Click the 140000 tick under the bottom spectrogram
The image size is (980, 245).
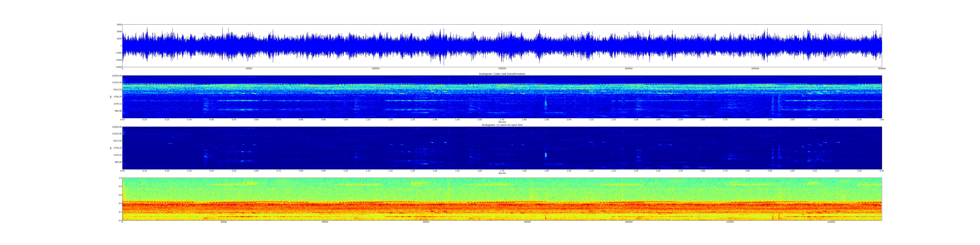(x=831, y=222)
